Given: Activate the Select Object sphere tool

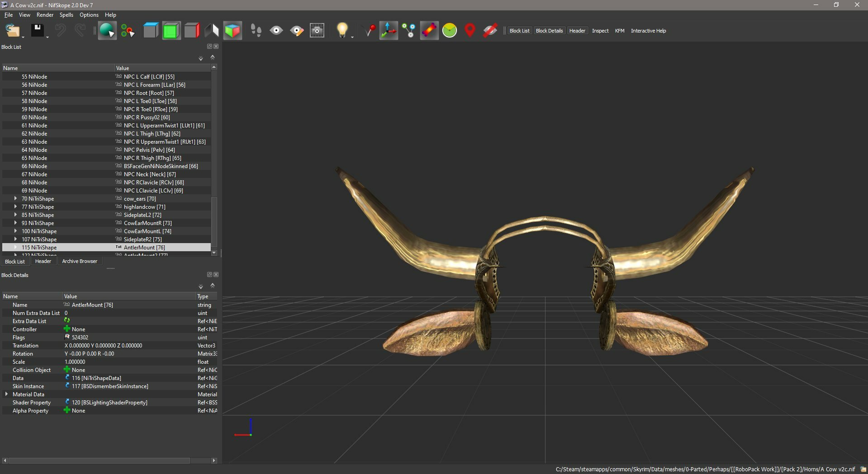Looking at the screenshot, I should tap(107, 31).
